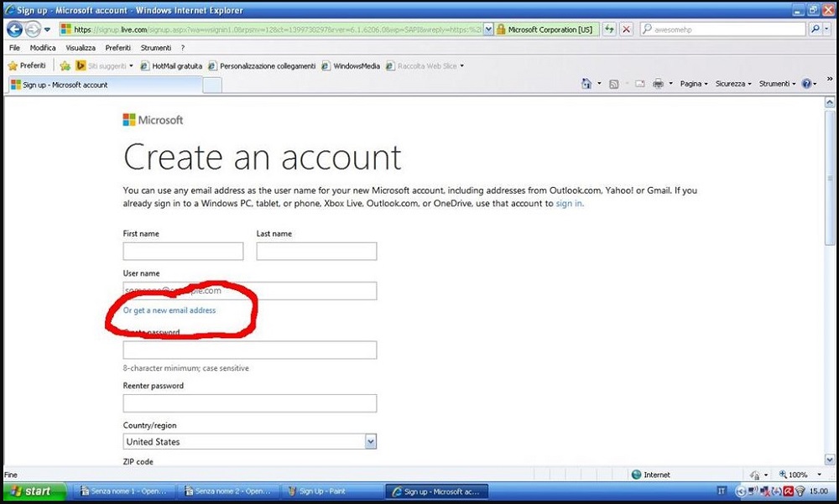This screenshot has width=839, height=504.
Task: Select the Sign up - Microsoft account tab
Action: point(105,85)
